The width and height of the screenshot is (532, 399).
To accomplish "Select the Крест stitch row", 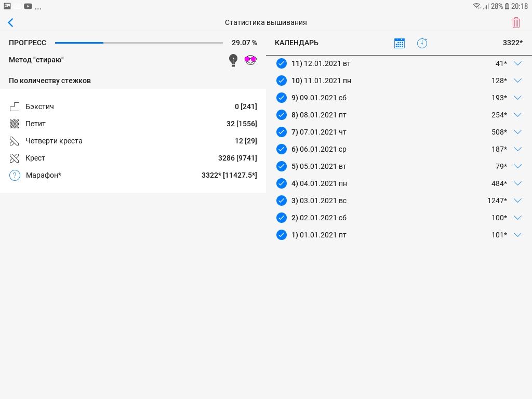I will coord(132,158).
